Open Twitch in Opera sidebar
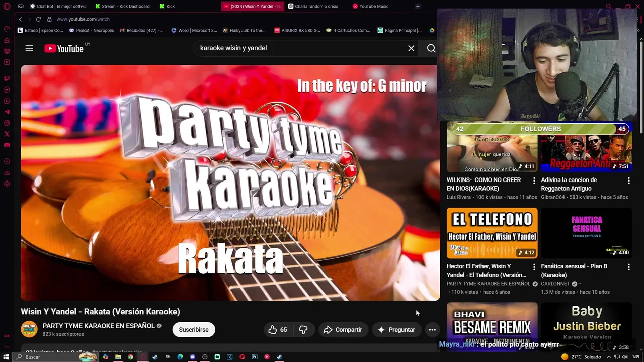Image resolution: width=644 pixels, height=362 pixels. [x=7, y=78]
